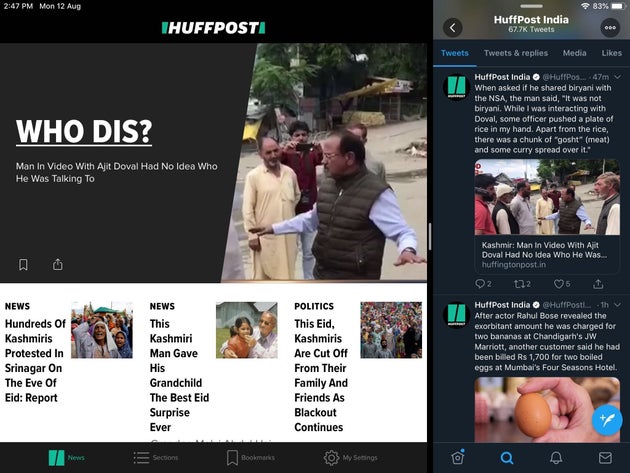Read 'Hundreds Of Kashmiris Protested In Srinagar' story

(35, 360)
